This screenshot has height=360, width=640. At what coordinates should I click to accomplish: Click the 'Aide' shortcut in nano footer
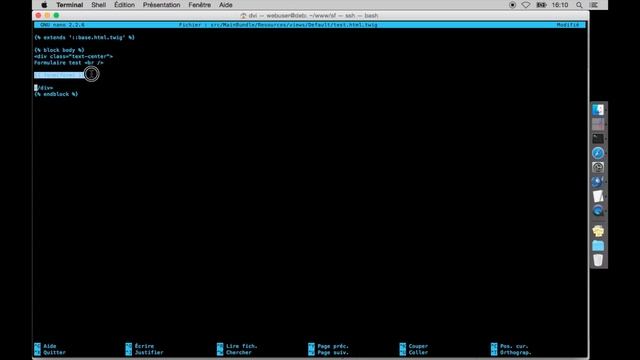50,346
